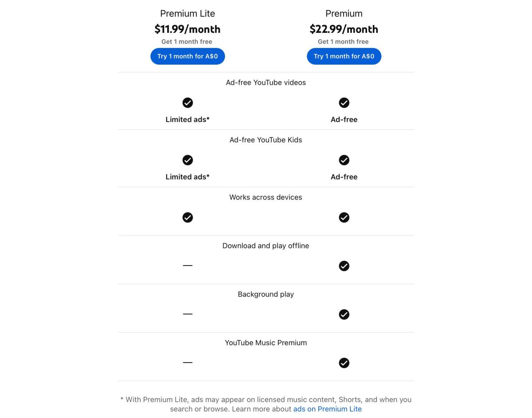Click the $22.99/month price text
The width and height of the screenshot is (532, 418).
344,29
